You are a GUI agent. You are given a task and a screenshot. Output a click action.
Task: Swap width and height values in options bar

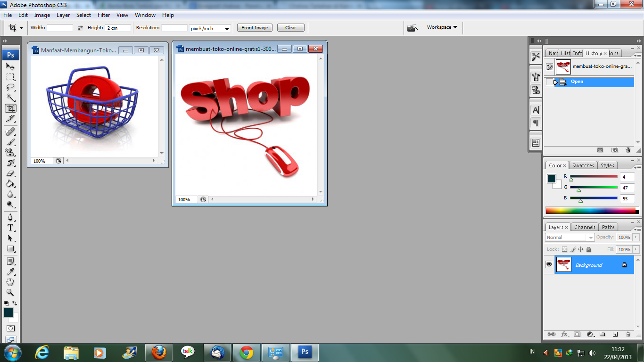coord(80,28)
